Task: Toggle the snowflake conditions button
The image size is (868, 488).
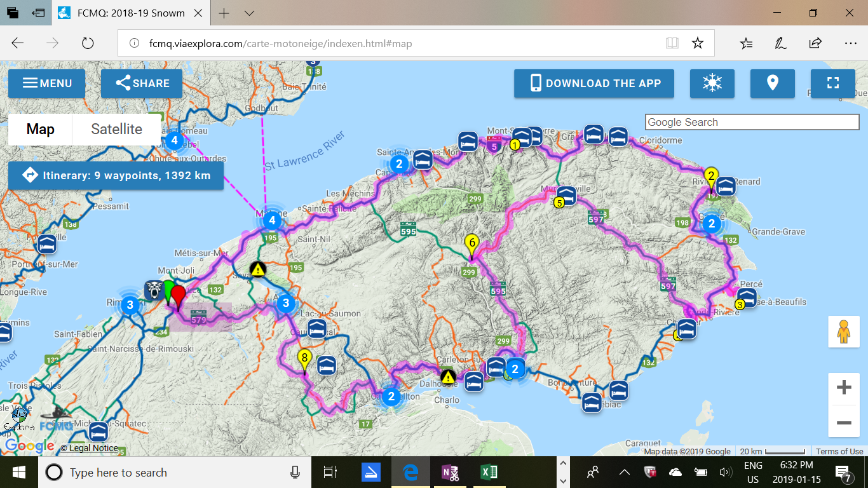Action: (x=712, y=83)
